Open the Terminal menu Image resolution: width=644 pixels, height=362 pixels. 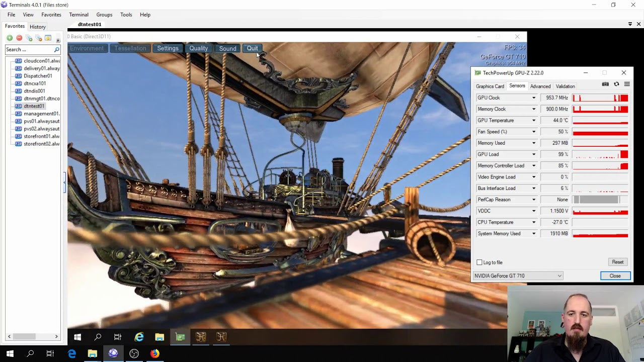[78, 15]
